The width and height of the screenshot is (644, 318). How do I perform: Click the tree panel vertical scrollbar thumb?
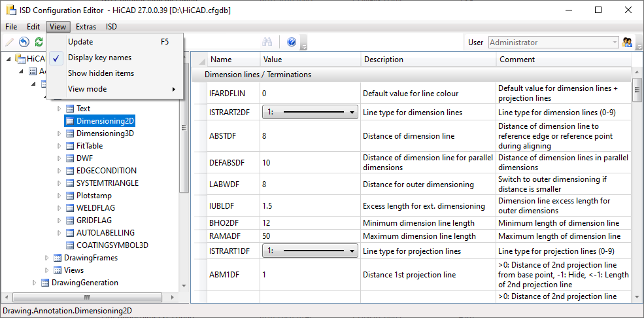point(184,128)
